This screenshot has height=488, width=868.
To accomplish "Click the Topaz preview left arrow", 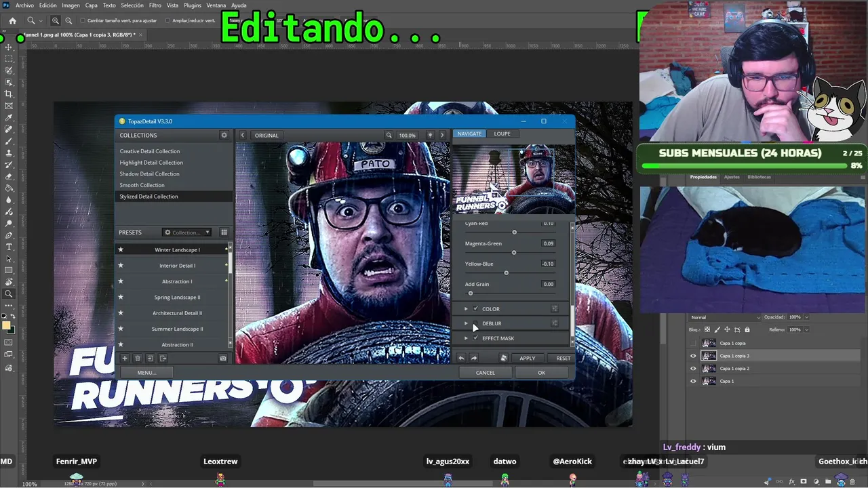I will pyautogui.click(x=242, y=135).
